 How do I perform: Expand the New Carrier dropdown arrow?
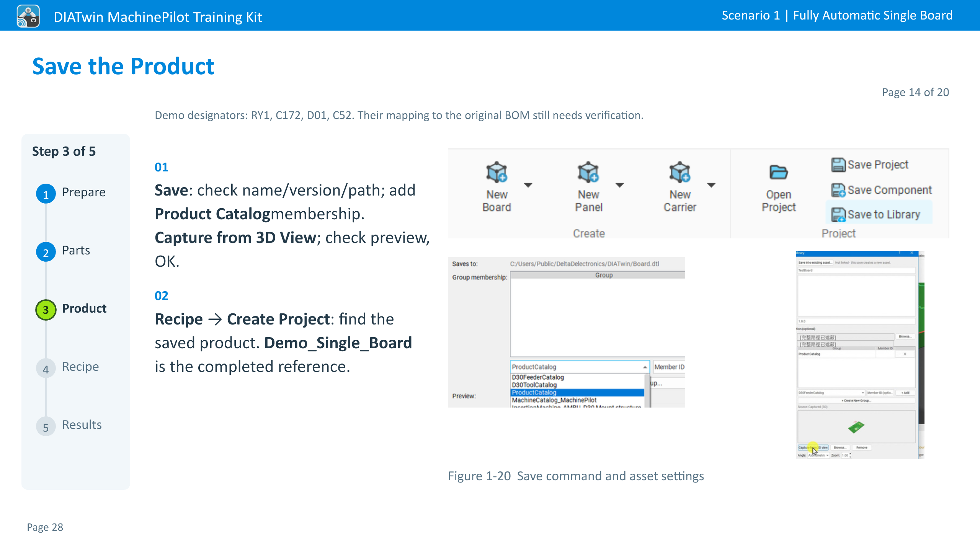711,186
